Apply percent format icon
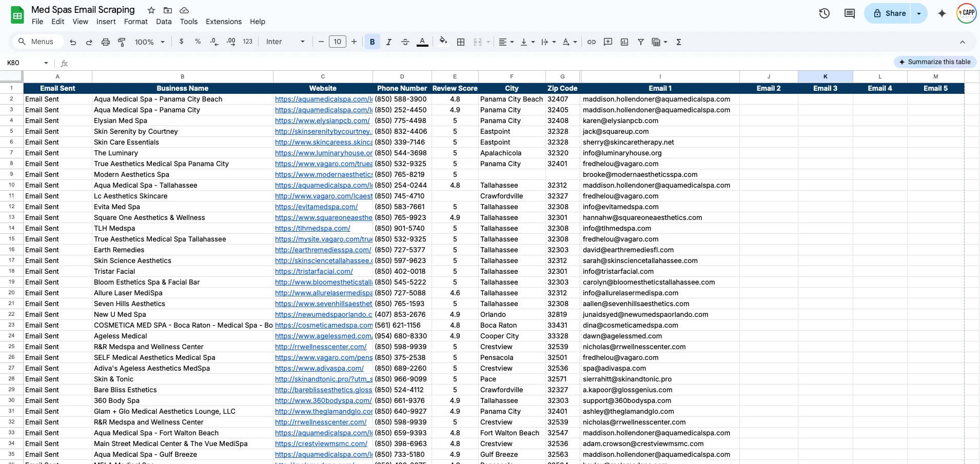 [198, 42]
